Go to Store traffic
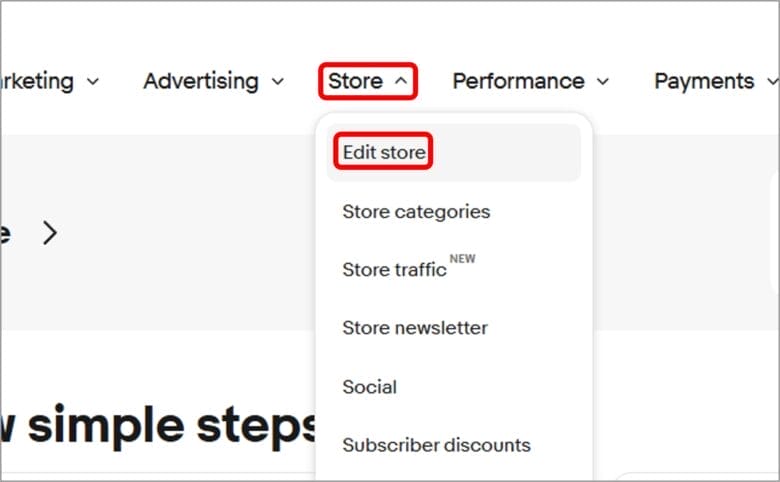The width and height of the screenshot is (780, 482). coord(394,270)
